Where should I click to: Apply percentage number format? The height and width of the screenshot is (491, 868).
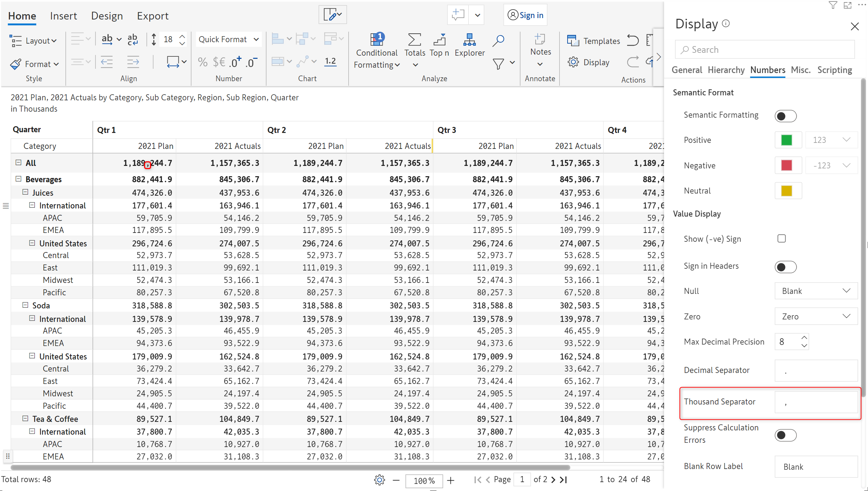(x=203, y=62)
